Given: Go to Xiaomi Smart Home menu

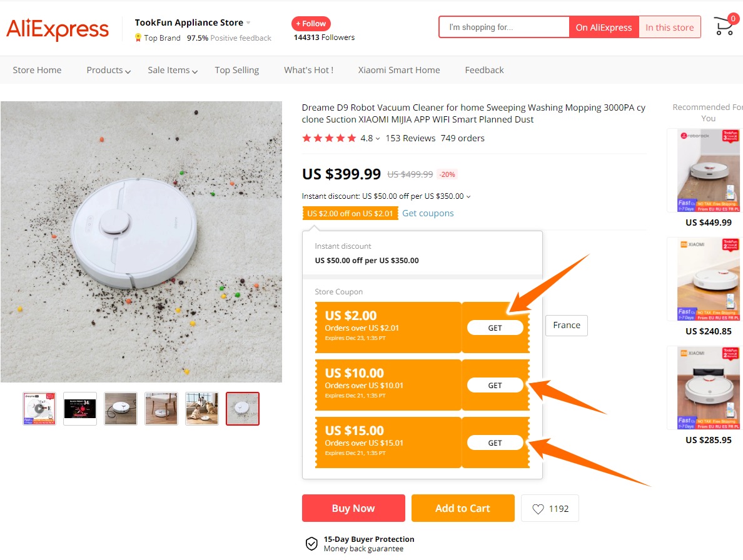Looking at the screenshot, I should pos(399,70).
